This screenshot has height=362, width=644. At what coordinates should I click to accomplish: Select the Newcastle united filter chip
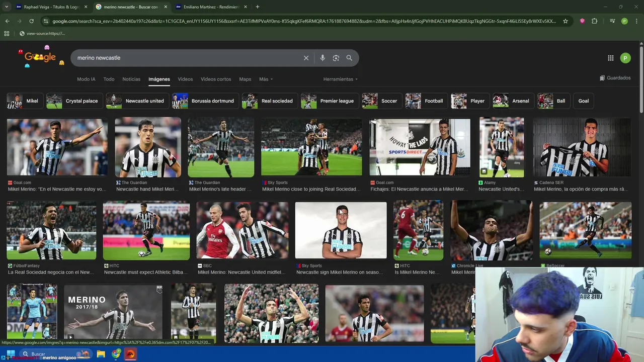(137, 101)
